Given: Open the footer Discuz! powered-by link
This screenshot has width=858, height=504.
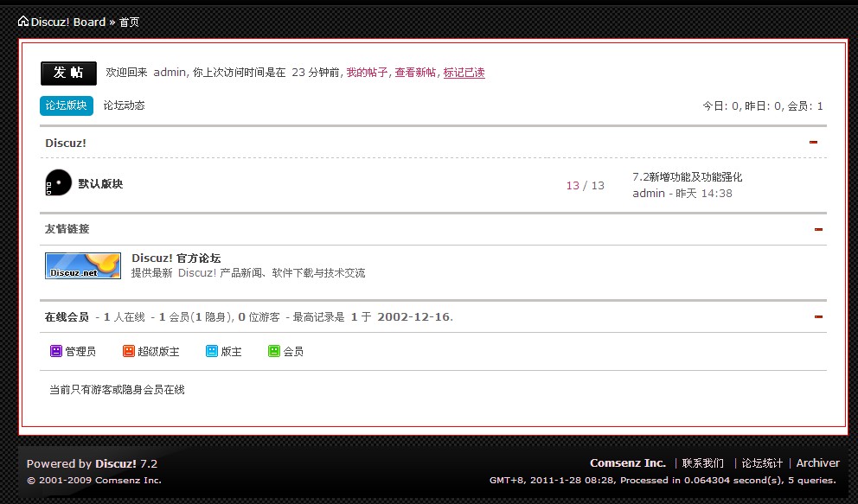Looking at the screenshot, I should pyautogui.click(x=115, y=463).
